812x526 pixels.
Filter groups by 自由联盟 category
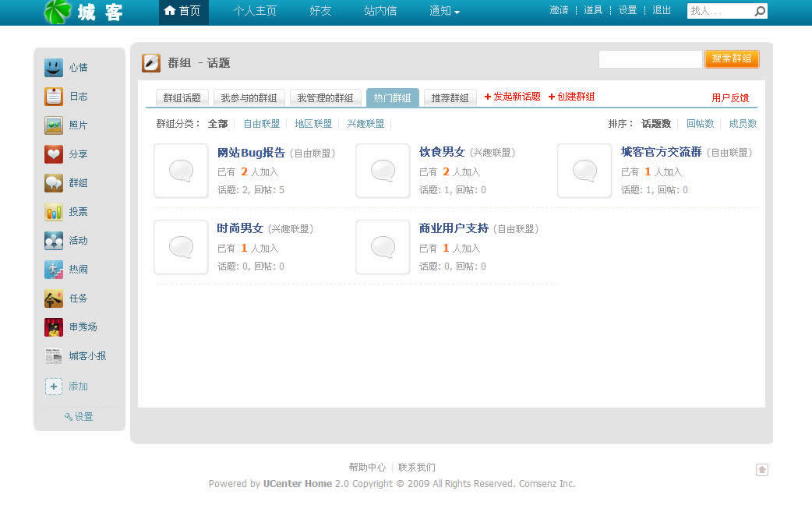[x=262, y=124]
